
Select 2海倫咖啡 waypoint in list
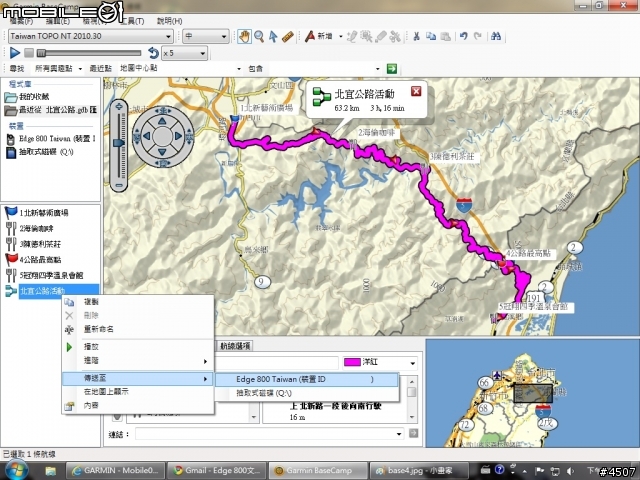click(36, 228)
